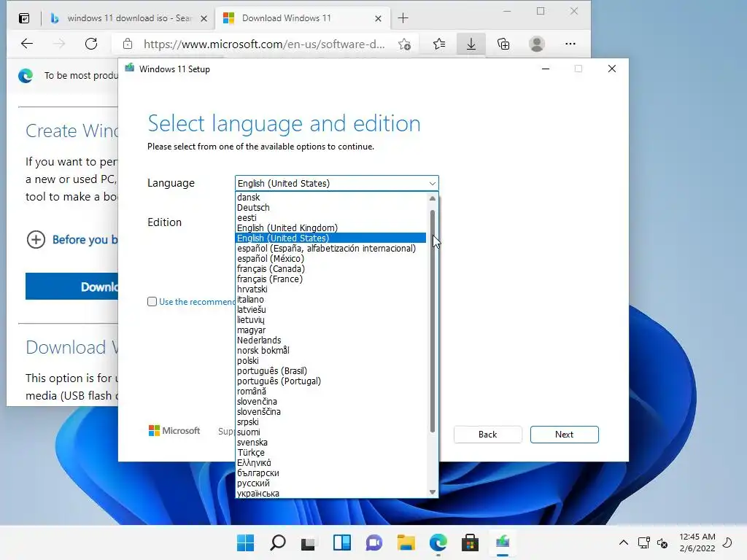Select русский language entry

click(x=331, y=483)
